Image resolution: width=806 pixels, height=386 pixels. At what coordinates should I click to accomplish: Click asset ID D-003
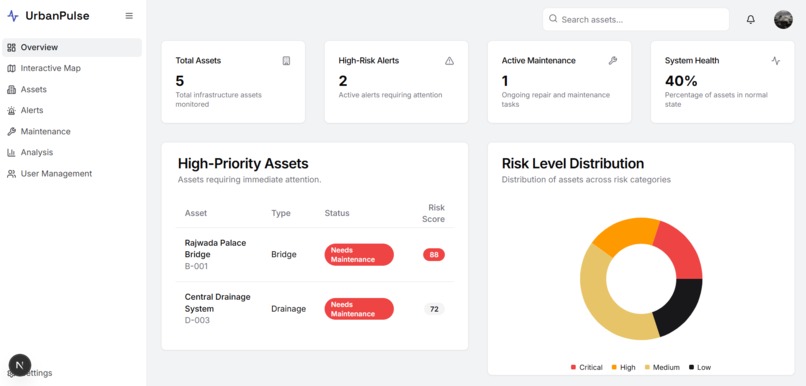point(196,320)
